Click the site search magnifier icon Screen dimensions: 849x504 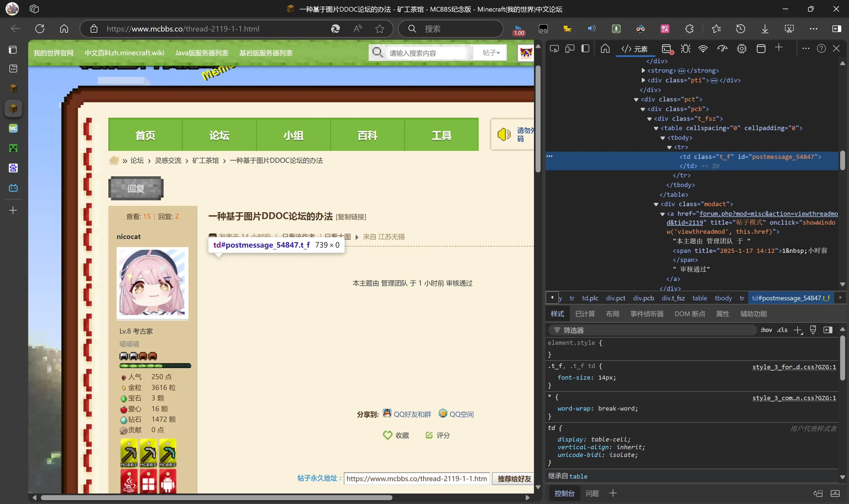click(x=377, y=53)
